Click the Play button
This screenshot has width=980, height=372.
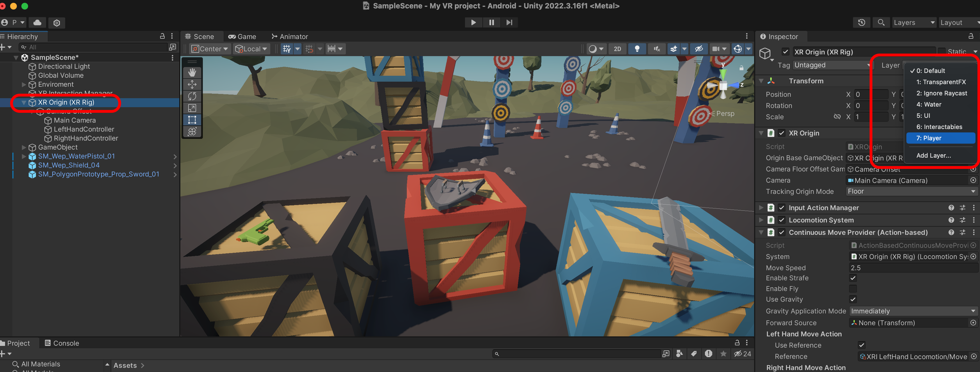pyautogui.click(x=473, y=22)
